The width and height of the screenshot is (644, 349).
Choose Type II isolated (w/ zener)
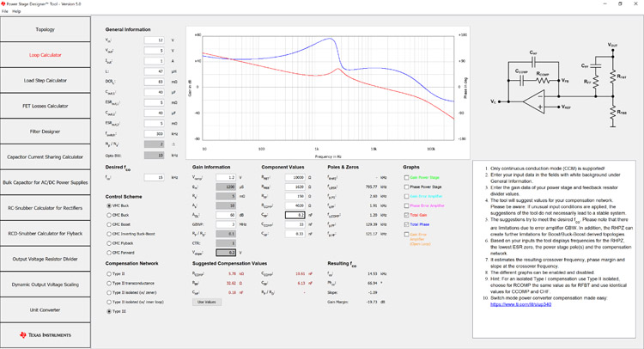point(109,292)
